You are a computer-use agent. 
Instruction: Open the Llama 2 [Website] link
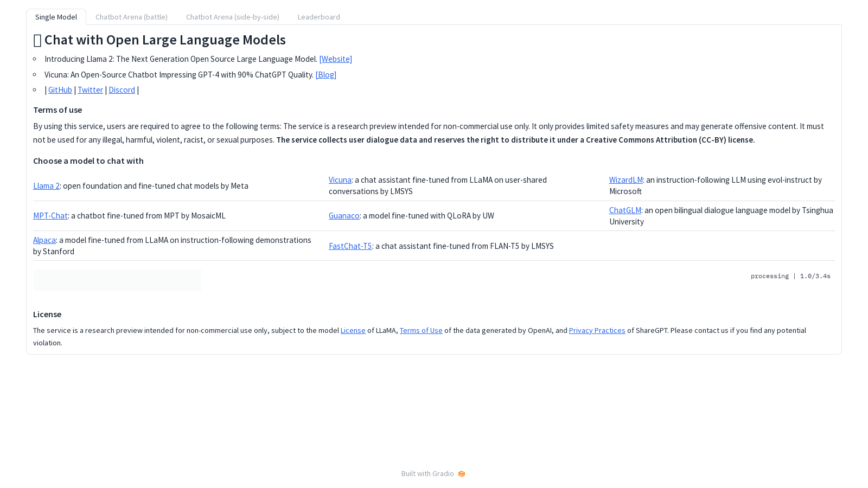click(336, 59)
